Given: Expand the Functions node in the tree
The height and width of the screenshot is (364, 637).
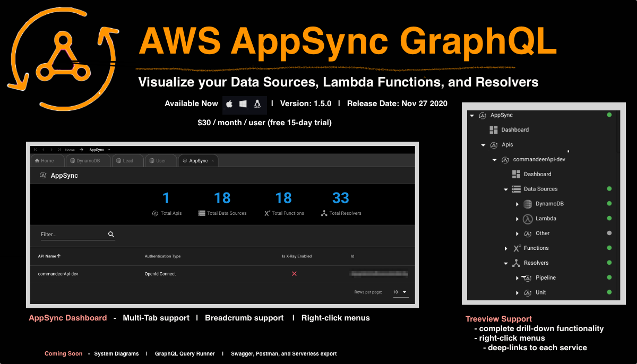Looking at the screenshot, I should tap(506, 248).
